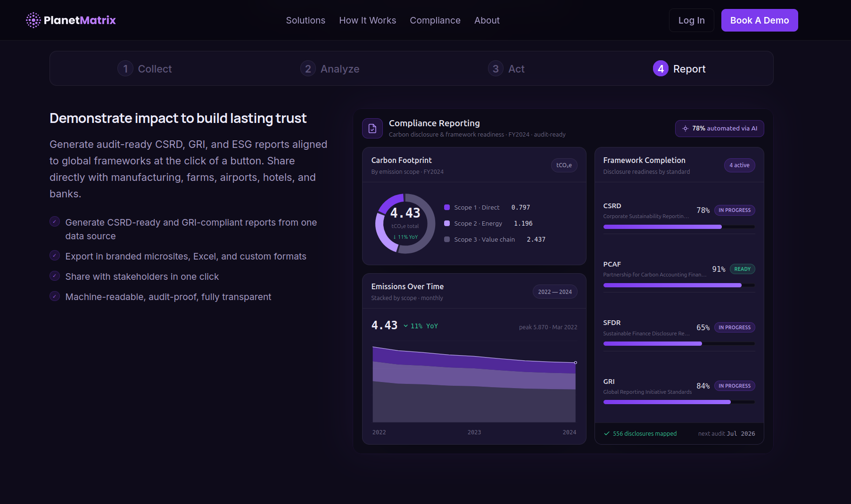Image resolution: width=851 pixels, height=504 pixels.
Task: Click the CSRD IN PROGRESS status badge
Action: [735, 211]
